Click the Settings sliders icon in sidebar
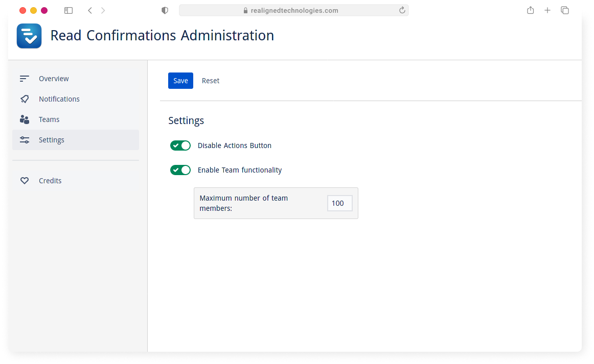The width and height of the screenshot is (594, 364). tap(24, 140)
